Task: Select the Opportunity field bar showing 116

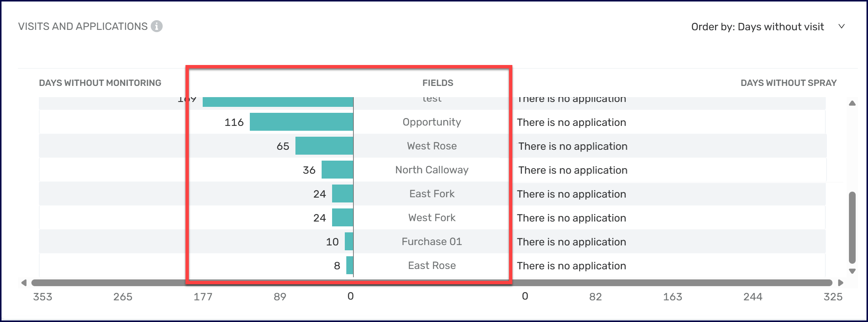Action: coord(301,122)
